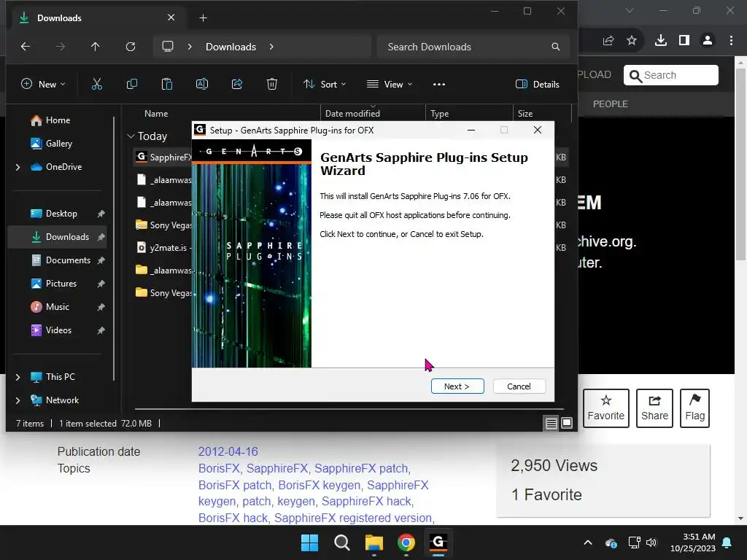Click the Paste clipboard icon in Explorer
747x560 pixels.
pyautogui.click(x=167, y=85)
